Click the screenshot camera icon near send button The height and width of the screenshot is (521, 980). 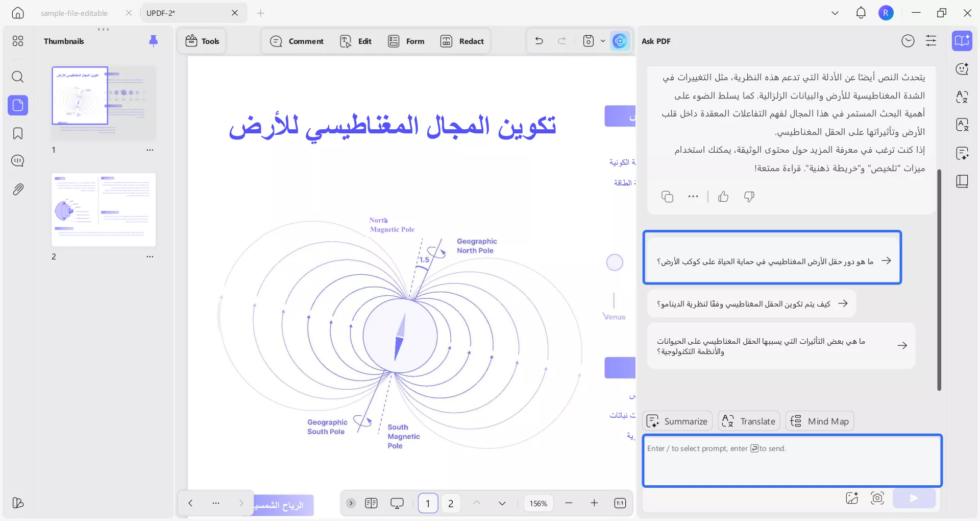click(877, 499)
